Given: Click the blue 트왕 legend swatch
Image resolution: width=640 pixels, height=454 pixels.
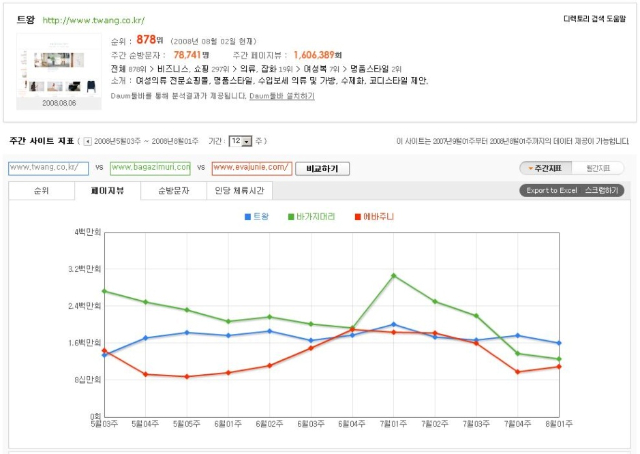Looking at the screenshot, I should pos(248,217).
